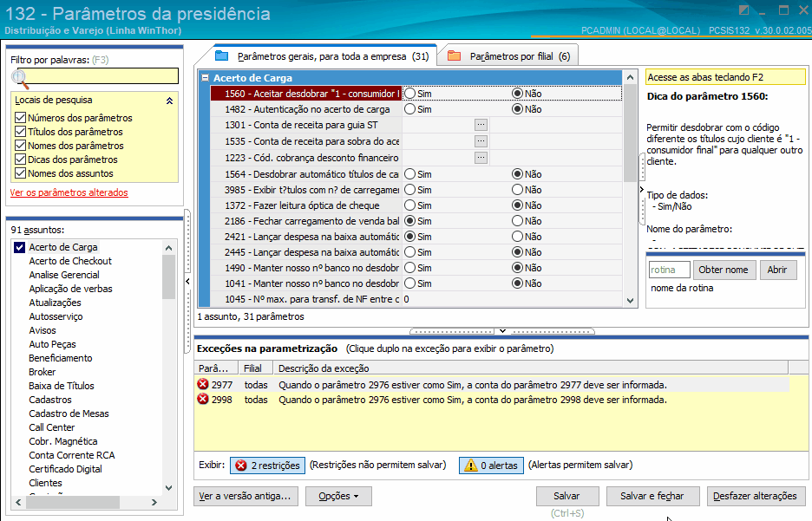Click yellow warning icon in alertas button
Screen dimensions: 812x521
pyautogui.click(x=470, y=466)
